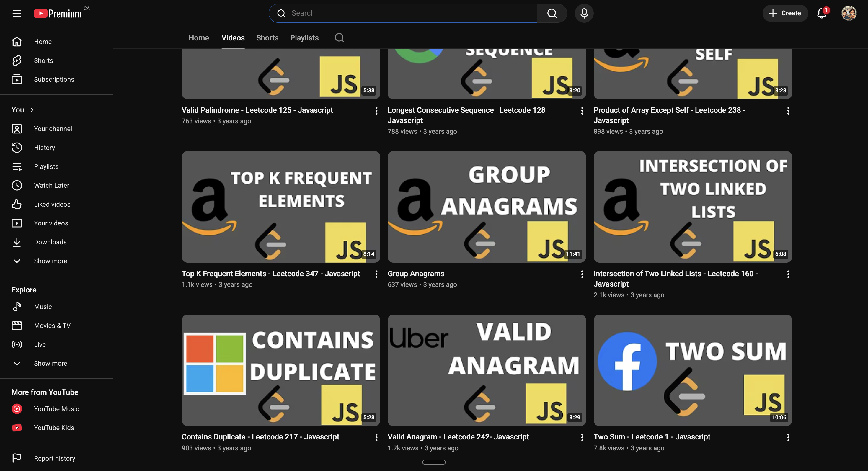The image size is (868, 471).
Task: Open options menu for Contains Duplicate video
Action: click(376, 437)
